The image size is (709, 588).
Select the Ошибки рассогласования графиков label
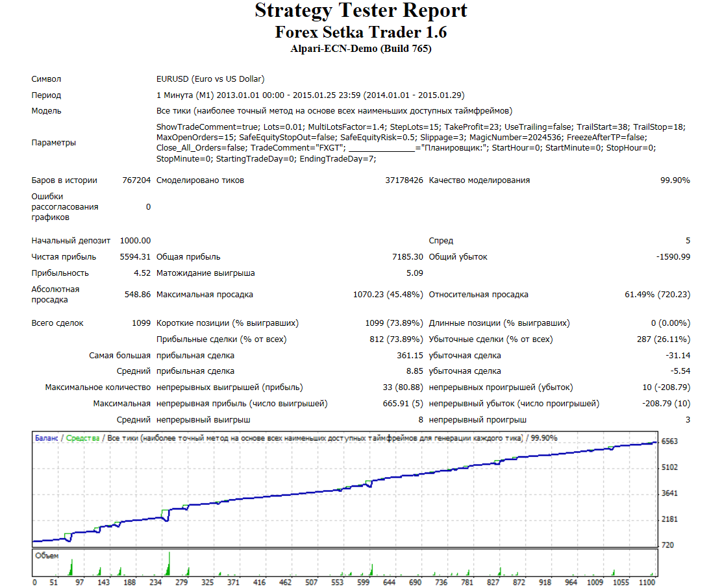[x=65, y=207]
